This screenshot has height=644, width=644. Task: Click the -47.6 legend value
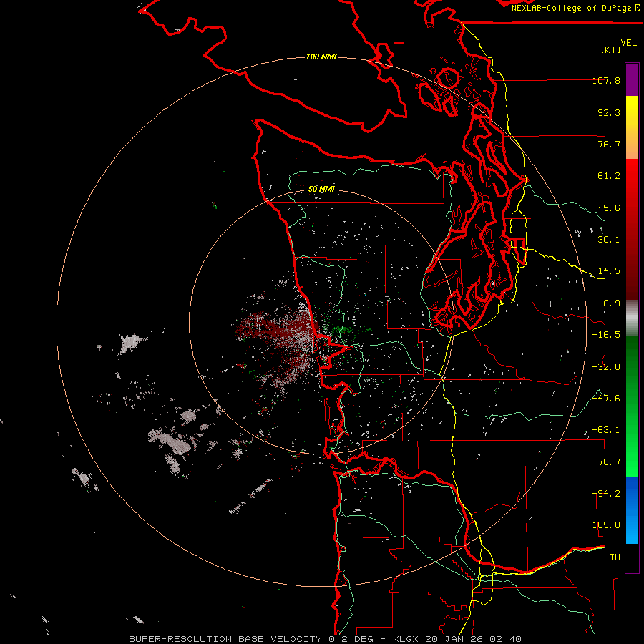(606, 399)
